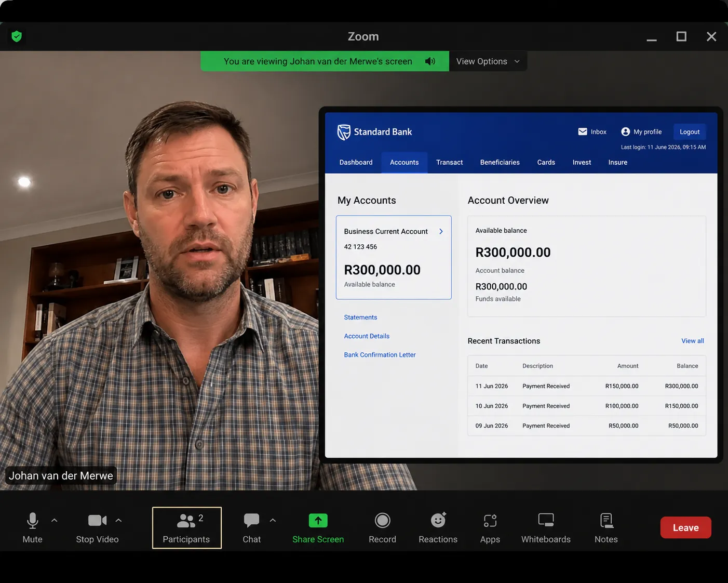Open the Notes panel
This screenshot has width=728, height=583.
(606, 527)
